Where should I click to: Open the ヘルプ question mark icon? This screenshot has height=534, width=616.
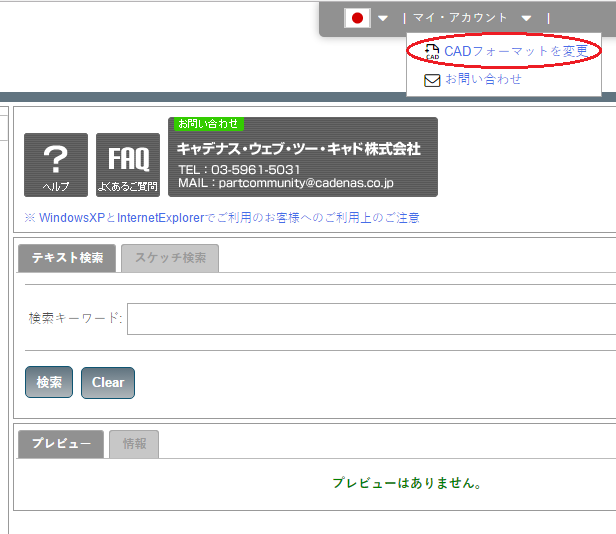pos(56,165)
